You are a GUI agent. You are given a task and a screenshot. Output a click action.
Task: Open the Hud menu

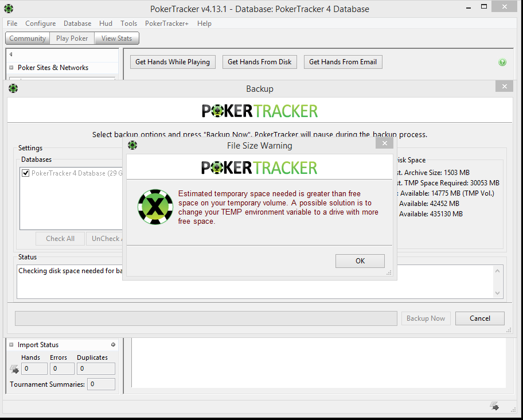click(x=106, y=24)
